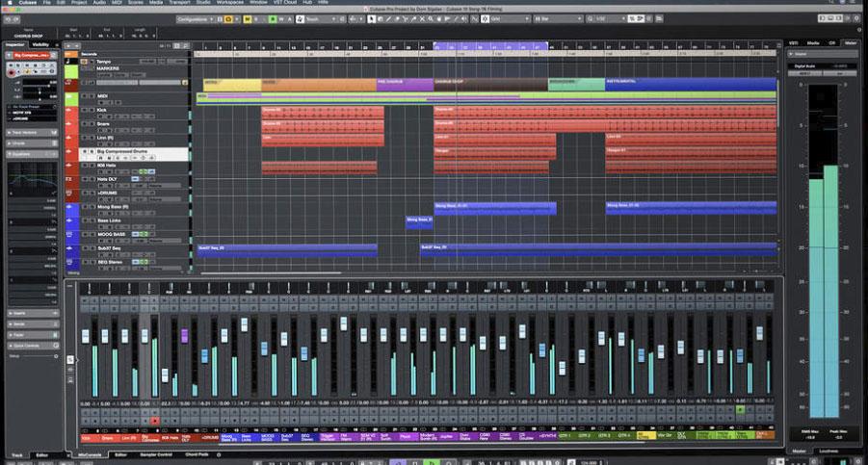Select the CHORUS DROP marker region
The height and width of the screenshot is (465, 868).
pyautogui.click(x=489, y=83)
